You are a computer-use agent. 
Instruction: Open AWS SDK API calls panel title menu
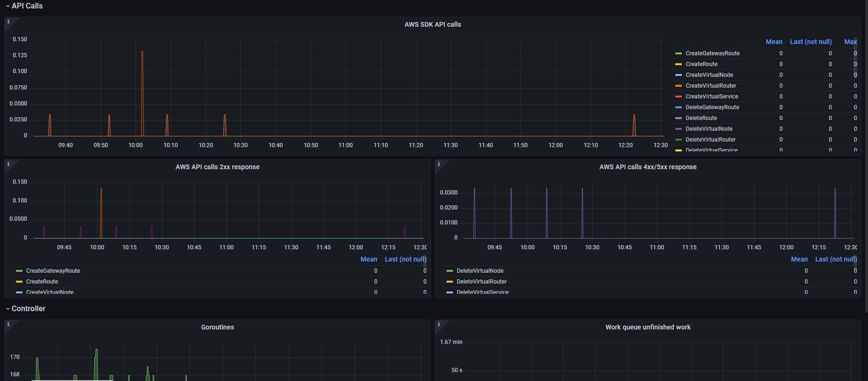[432, 24]
